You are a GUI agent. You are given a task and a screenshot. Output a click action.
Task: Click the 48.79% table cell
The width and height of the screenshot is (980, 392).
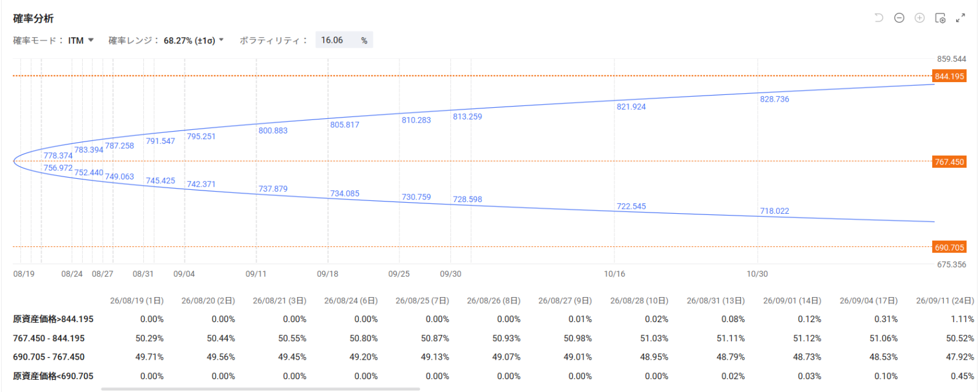pyautogui.click(x=731, y=357)
